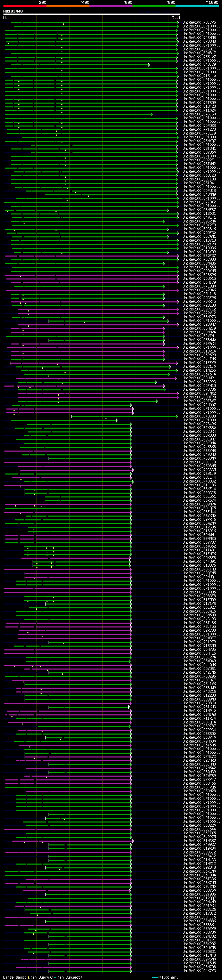Select the UniRef100_C9SRM4 hit label
222x980 pixels.
click(199, 221)
